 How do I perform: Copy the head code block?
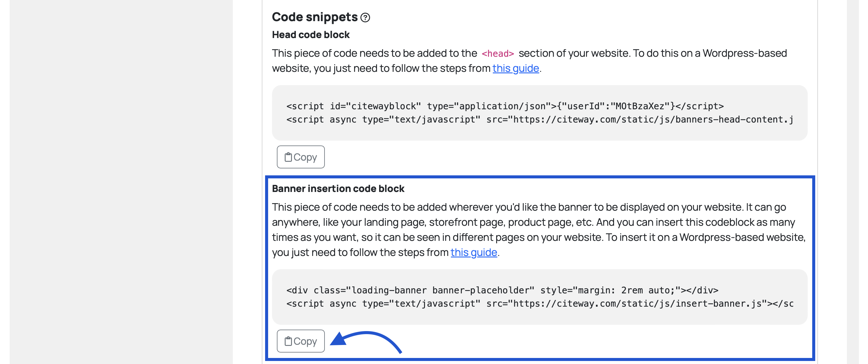click(301, 157)
